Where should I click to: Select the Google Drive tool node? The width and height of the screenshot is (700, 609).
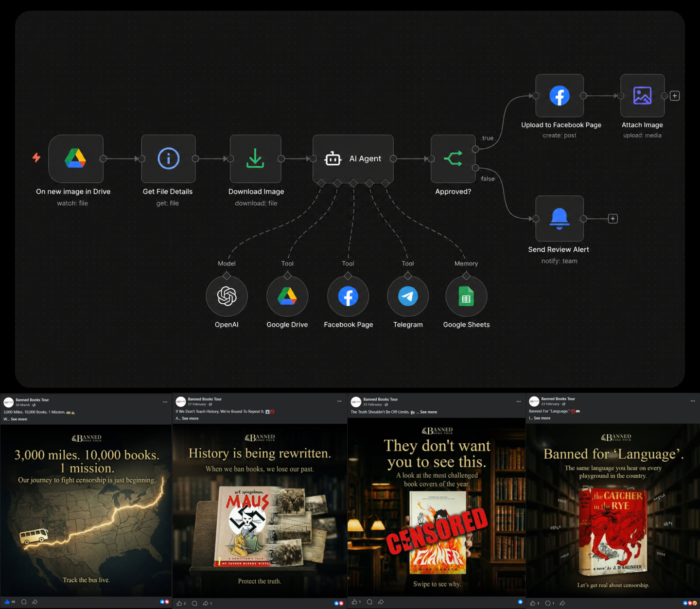(x=287, y=296)
